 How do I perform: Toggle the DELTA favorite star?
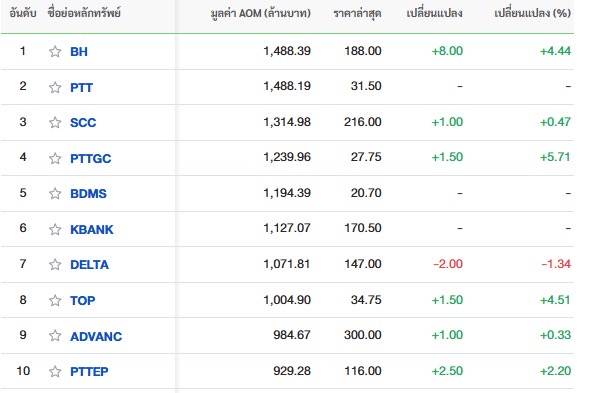click(x=55, y=264)
